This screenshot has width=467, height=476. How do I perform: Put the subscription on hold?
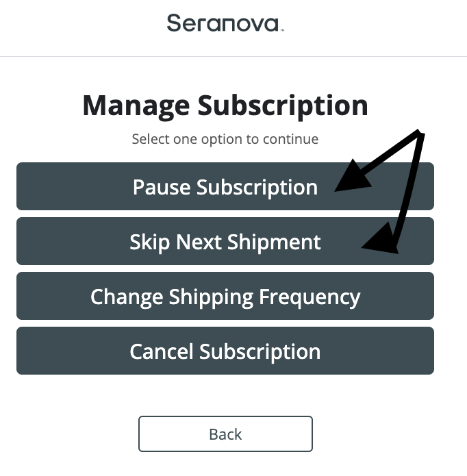point(225,186)
